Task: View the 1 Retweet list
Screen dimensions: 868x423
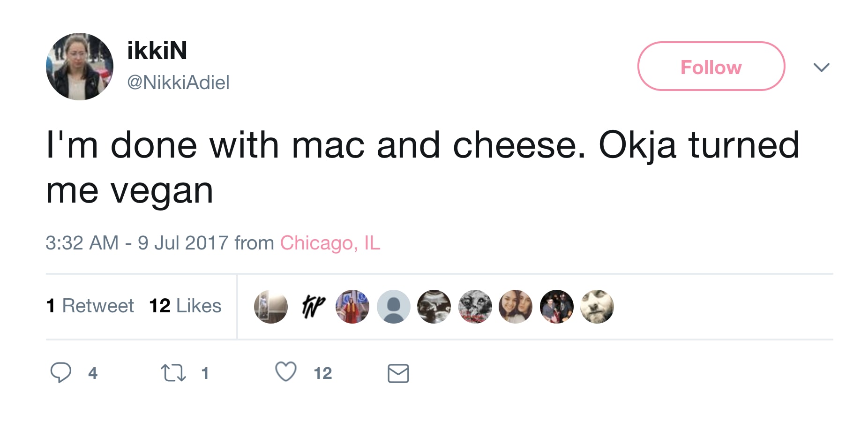Action: [90, 306]
